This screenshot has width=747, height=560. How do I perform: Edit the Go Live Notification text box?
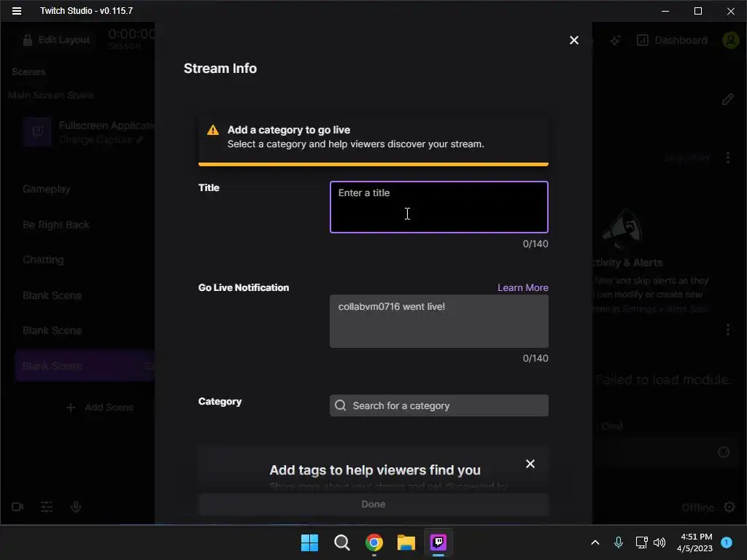(x=438, y=321)
